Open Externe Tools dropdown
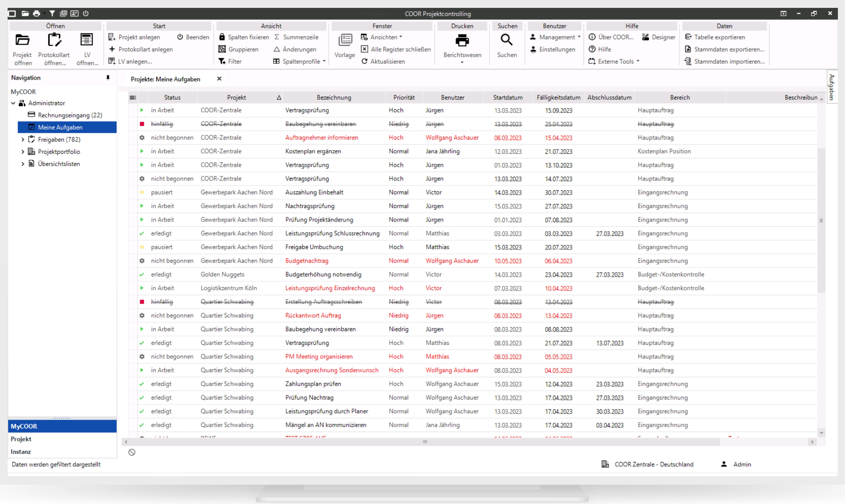This screenshot has width=845, height=504. pos(614,61)
